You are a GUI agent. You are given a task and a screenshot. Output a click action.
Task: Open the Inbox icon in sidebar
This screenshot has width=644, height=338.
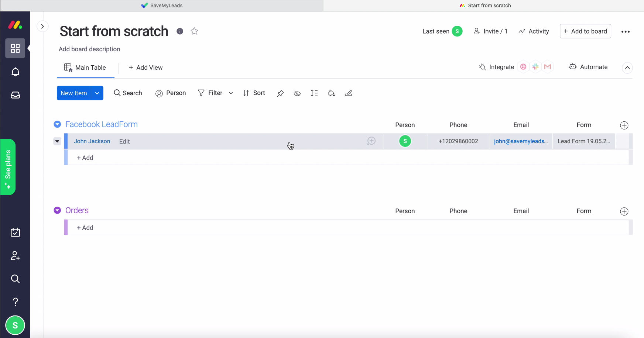[x=15, y=95]
